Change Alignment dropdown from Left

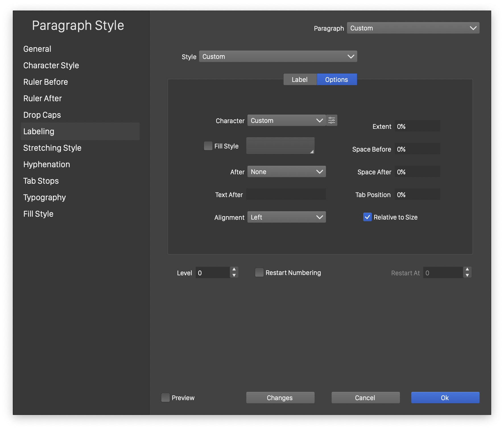coord(286,217)
